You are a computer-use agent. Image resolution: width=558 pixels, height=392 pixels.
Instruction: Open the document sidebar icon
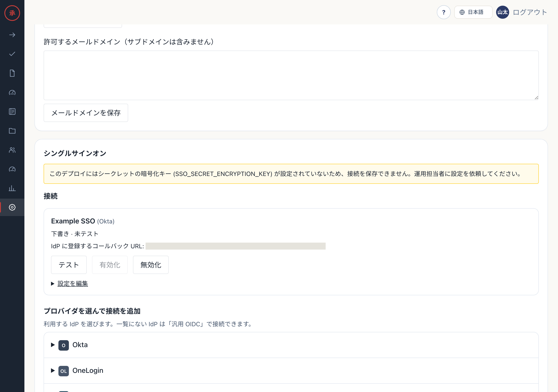pyautogui.click(x=12, y=73)
